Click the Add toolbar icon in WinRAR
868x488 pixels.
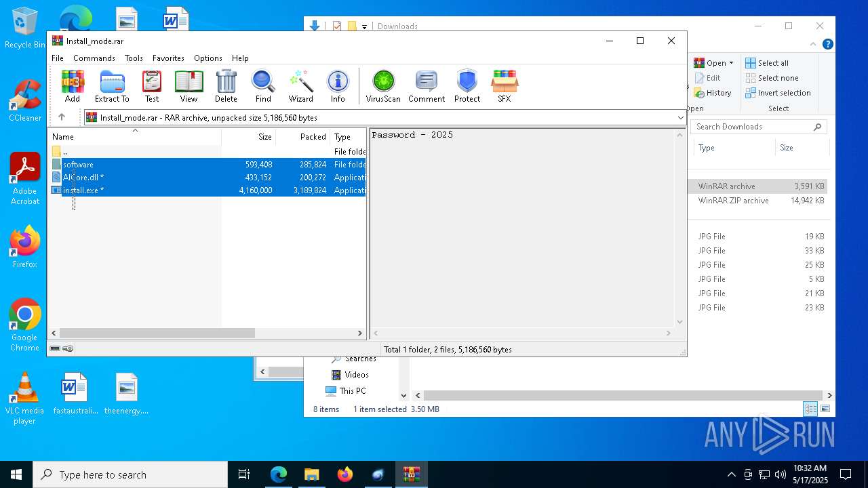click(73, 86)
